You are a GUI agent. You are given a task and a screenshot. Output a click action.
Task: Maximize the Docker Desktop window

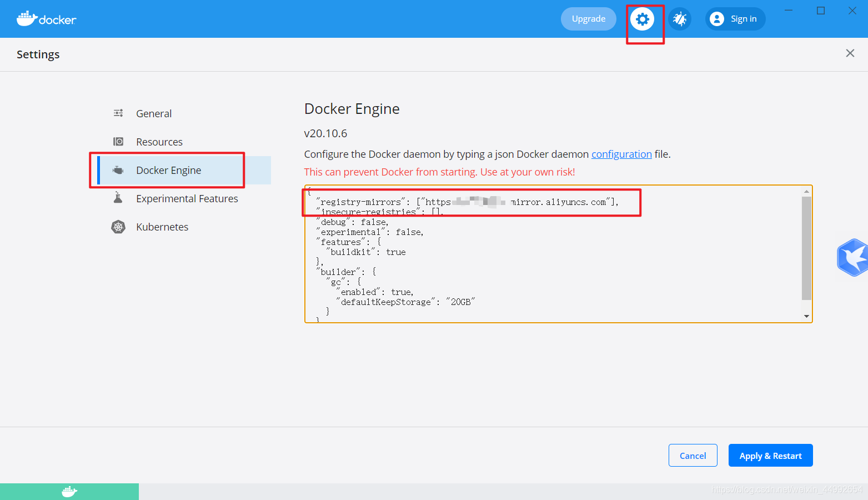[x=821, y=11]
